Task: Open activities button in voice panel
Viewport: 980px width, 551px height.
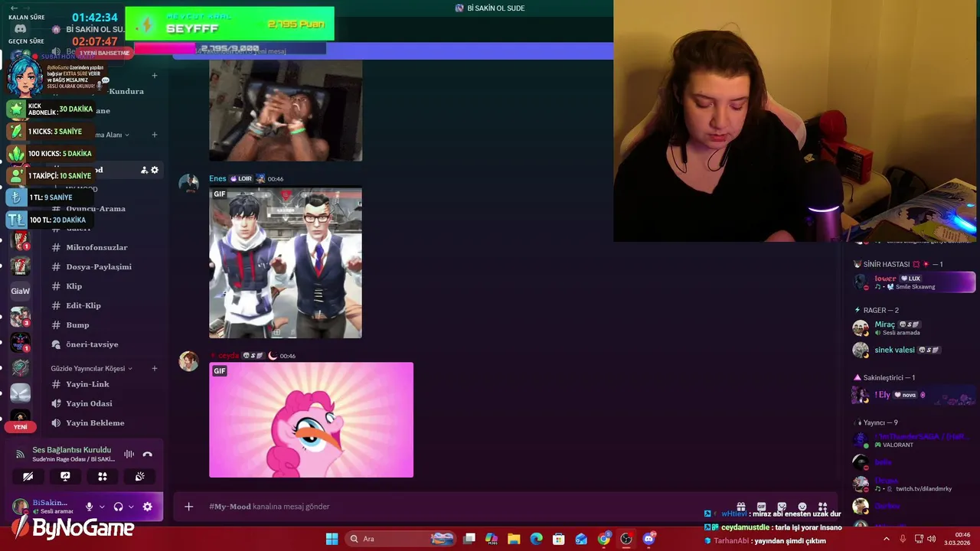Action: coord(103,477)
